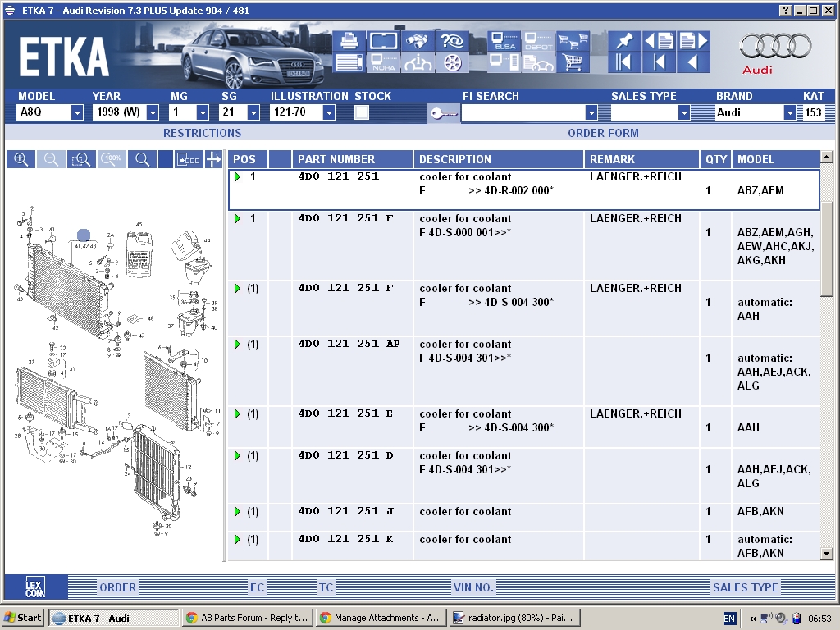Click the PART NUMBER column header

coord(353,159)
